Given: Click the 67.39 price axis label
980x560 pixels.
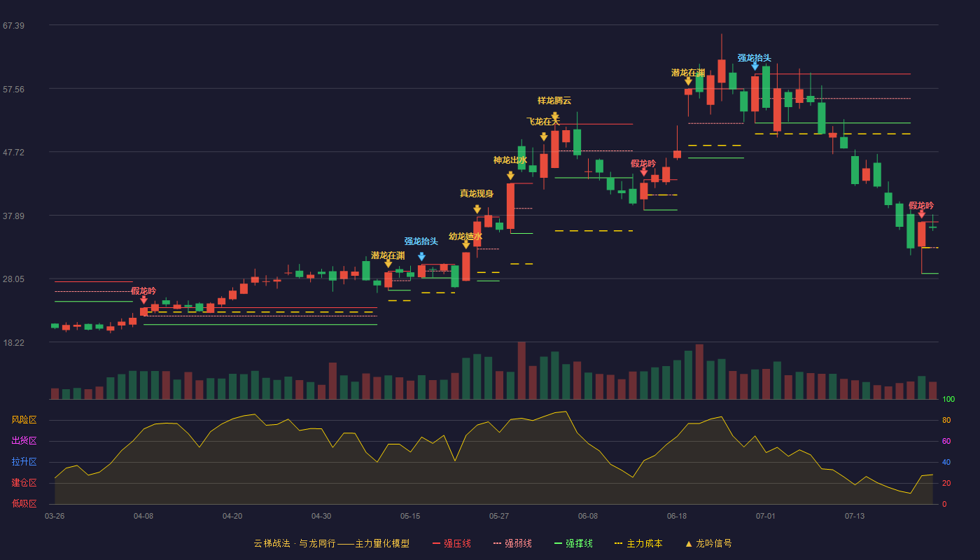Looking at the screenshot, I should tap(13, 26).
